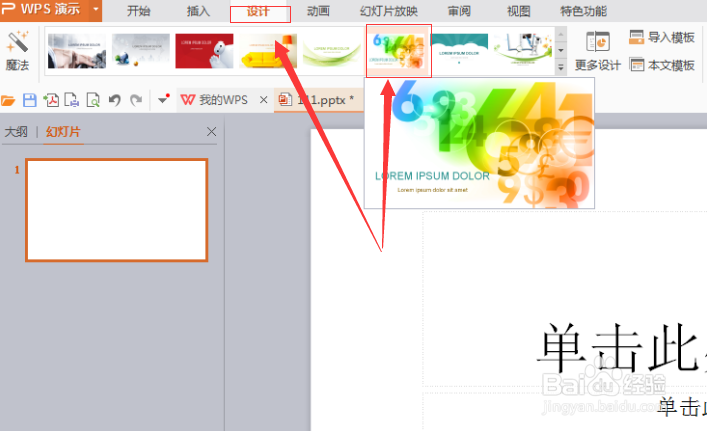This screenshot has width=707, height=431.
Task: Open the 设计 ribbon tab
Action: [x=260, y=12]
